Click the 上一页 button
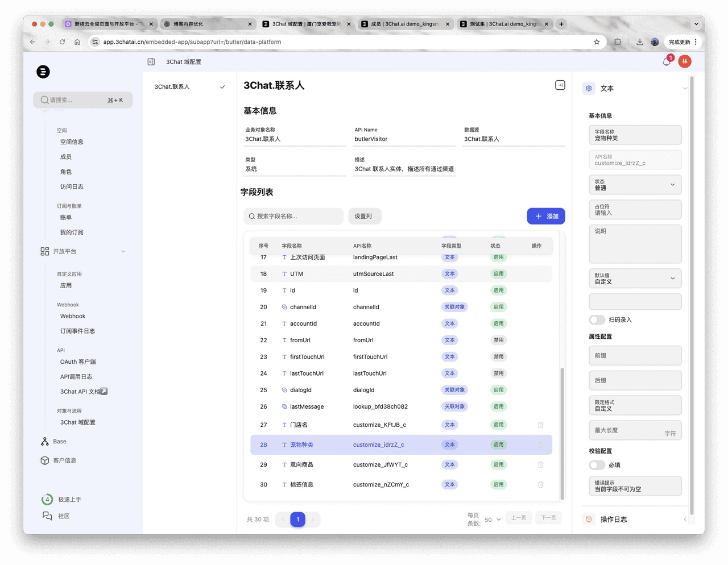This screenshot has height=565, width=728. click(519, 518)
